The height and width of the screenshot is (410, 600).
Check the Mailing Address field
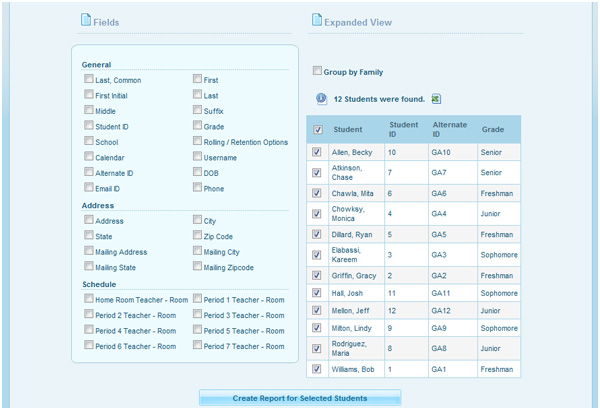point(89,251)
